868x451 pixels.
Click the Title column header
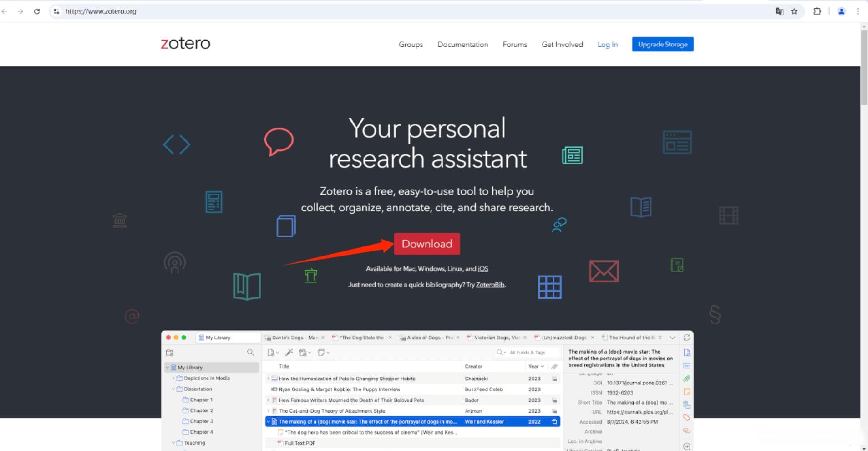point(284,366)
